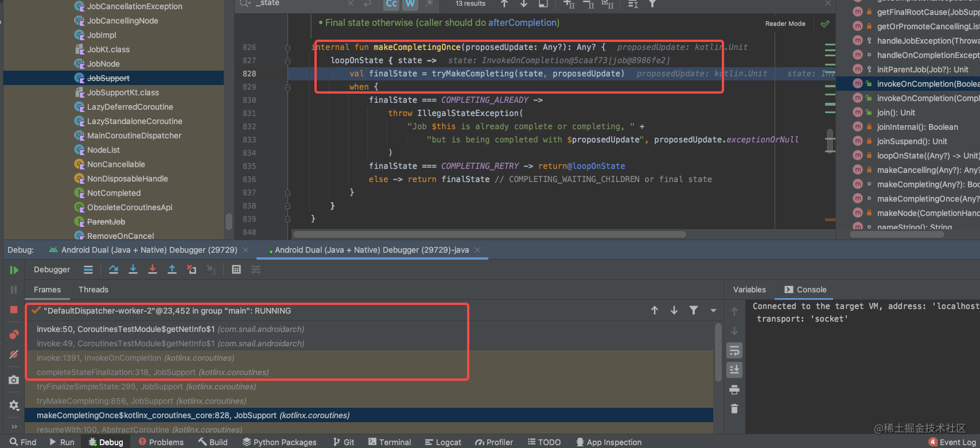Viewport: 980px width, 448px height.
Task: Toggle Match Case Cc in search bar
Action: [391, 4]
